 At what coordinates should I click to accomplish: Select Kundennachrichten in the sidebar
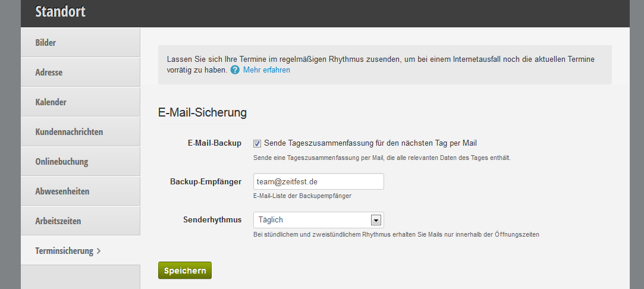(x=80, y=132)
